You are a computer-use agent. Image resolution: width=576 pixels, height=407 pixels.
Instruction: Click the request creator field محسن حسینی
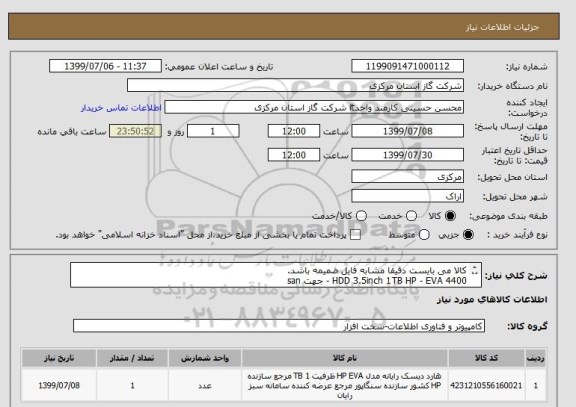point(314,108)
